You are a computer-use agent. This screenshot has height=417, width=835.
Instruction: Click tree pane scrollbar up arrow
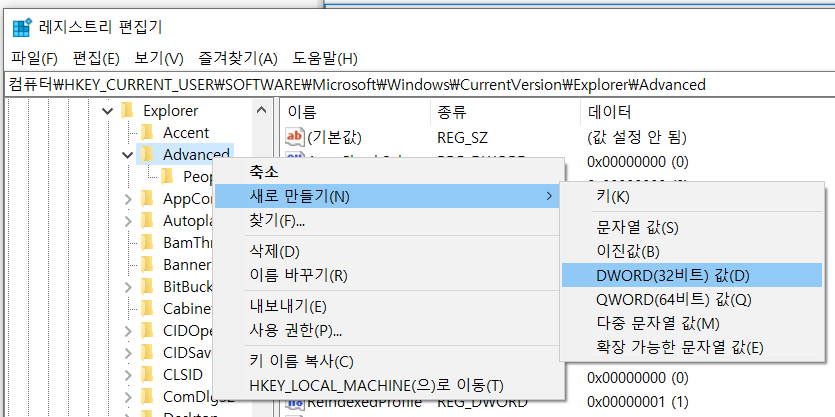(x=261, y=111)
